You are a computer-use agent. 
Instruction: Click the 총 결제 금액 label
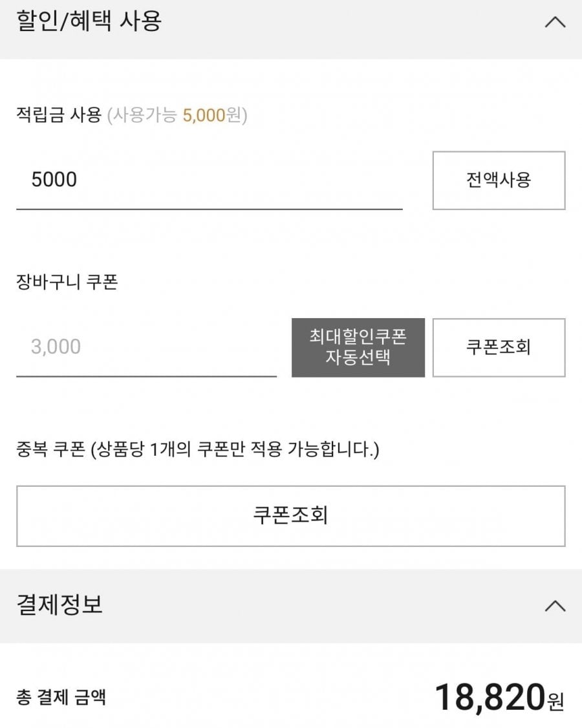(x=61, y=698)
